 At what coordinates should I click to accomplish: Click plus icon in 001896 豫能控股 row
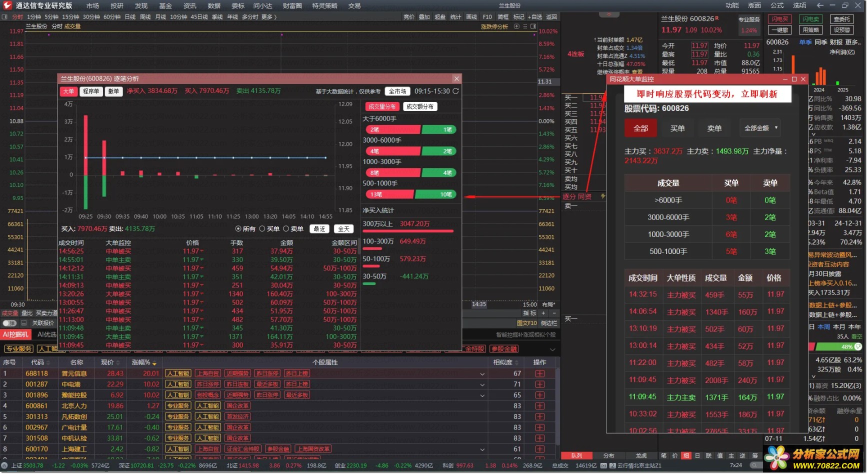pos(540,395)
